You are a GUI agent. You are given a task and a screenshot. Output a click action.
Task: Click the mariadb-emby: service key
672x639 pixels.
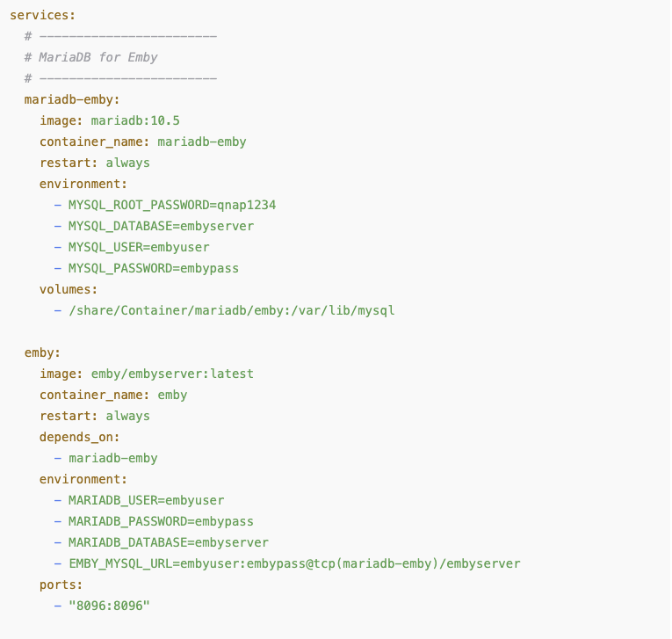[x=72, y=100]
